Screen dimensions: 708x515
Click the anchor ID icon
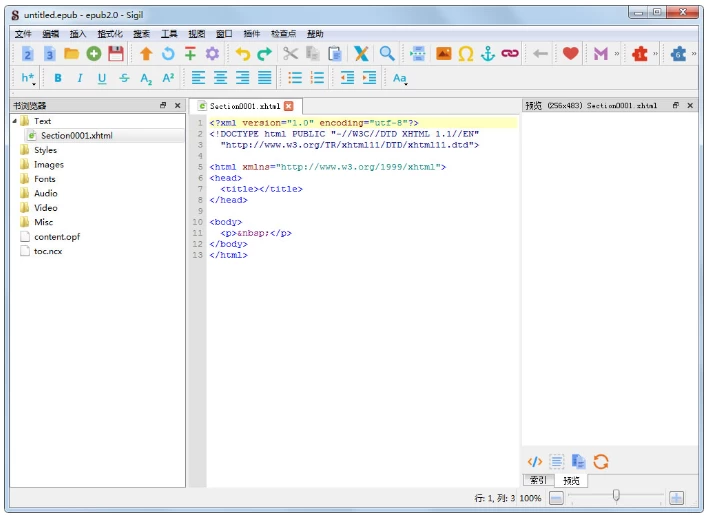[x=488, y=54]
